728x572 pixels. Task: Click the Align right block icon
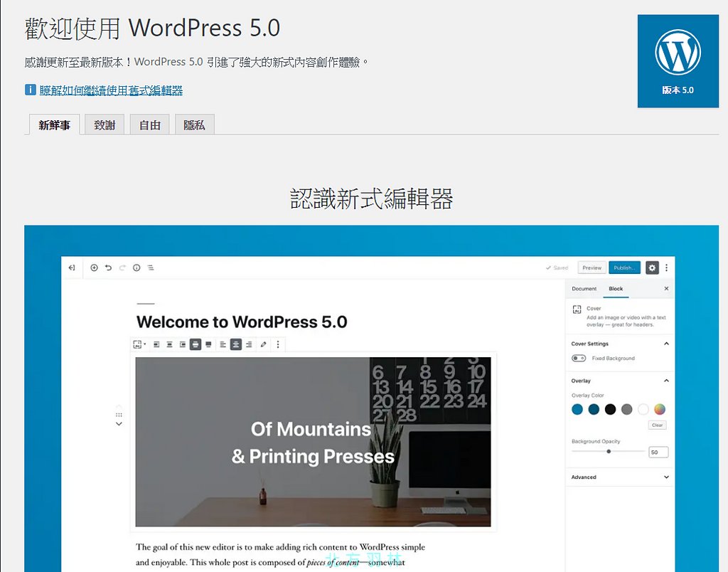pos(183,344)
